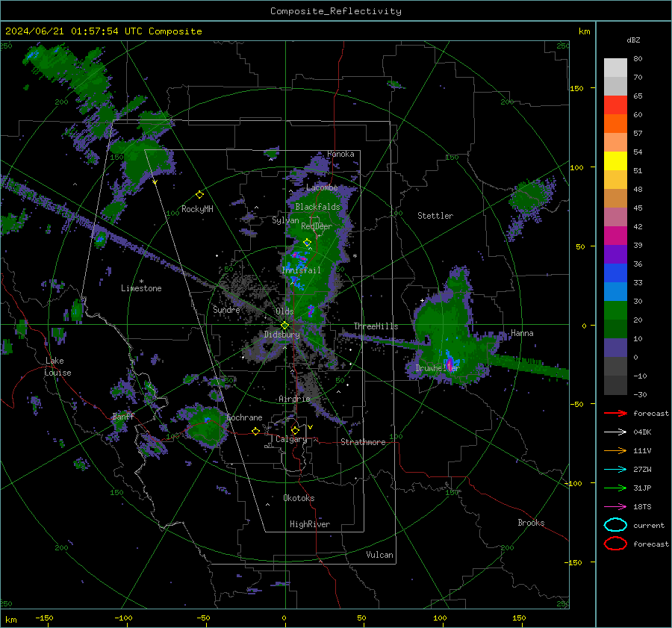
Task: Select the radar site diamond above Didsbury
Action: click(284, 326)
